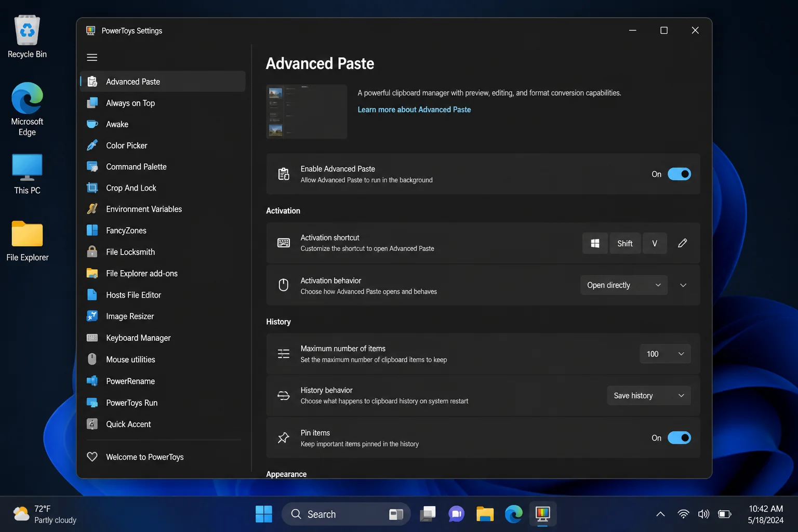Click the Quick Accent icon
This screenshot has width=798, height=532.
(x=92, y=424)
